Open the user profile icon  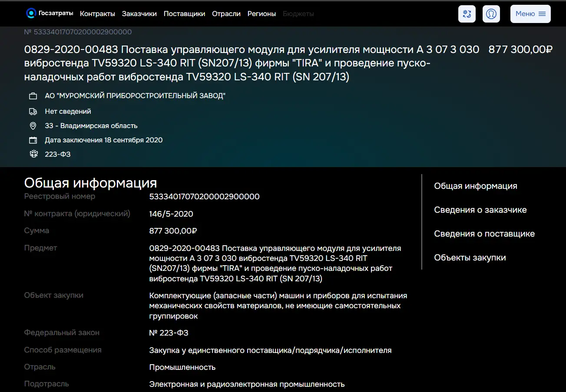(491, 14)
